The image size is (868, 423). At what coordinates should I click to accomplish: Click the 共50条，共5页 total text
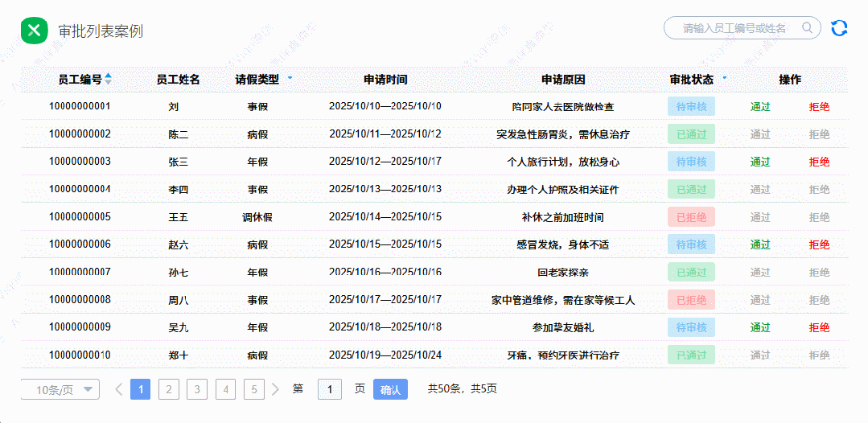tap(463, 389)
